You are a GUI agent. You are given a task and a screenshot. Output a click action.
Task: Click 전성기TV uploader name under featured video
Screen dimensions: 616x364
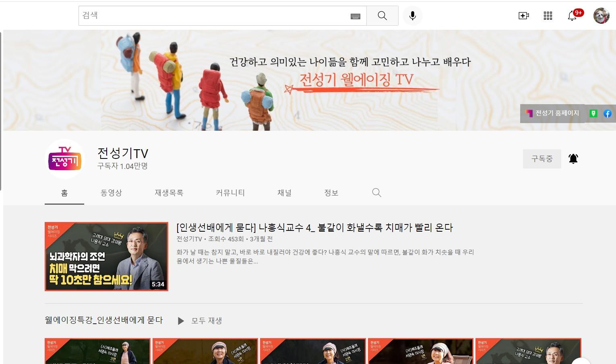pos(189,239)
